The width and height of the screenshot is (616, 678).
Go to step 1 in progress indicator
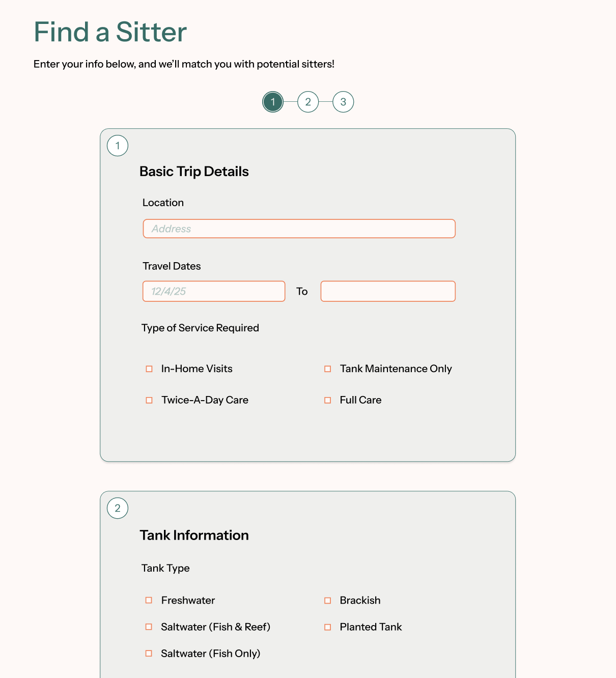pyautogui.click(x=273, y=102)
